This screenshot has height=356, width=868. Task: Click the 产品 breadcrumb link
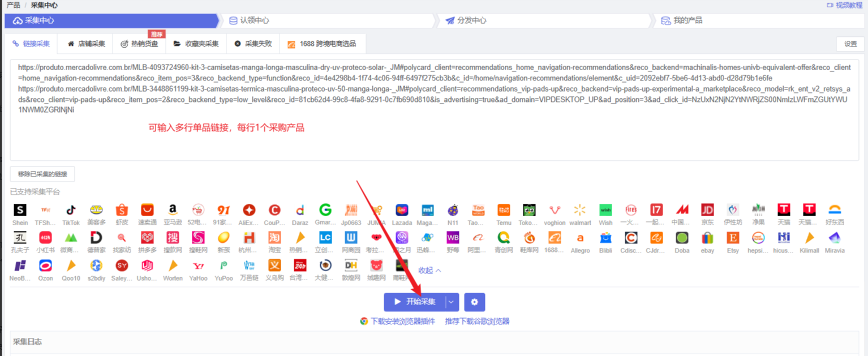click(13, 5)
